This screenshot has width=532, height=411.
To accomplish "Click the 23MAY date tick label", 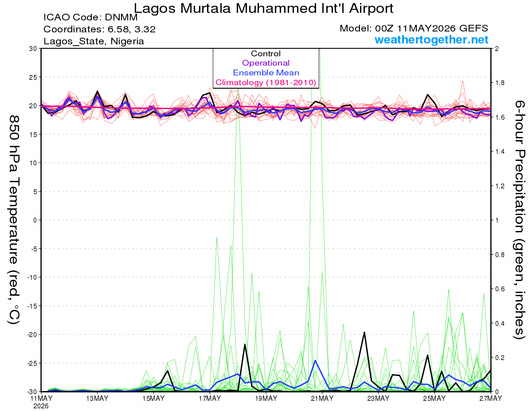I will 378,398.
